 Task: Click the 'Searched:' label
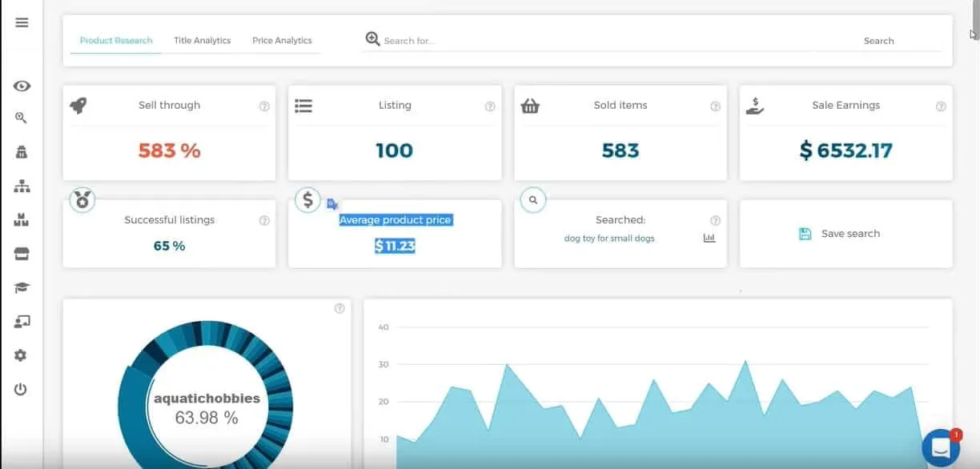coord(621,220)
